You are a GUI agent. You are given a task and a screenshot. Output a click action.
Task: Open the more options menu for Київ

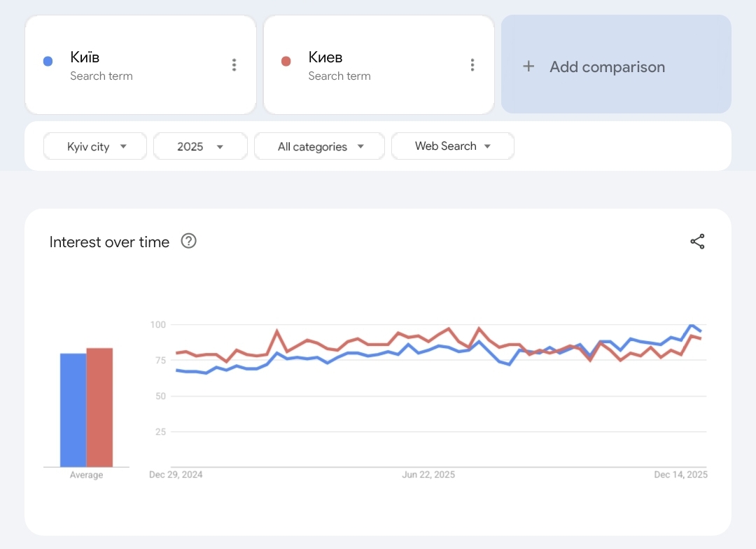(x=234, y=65)
